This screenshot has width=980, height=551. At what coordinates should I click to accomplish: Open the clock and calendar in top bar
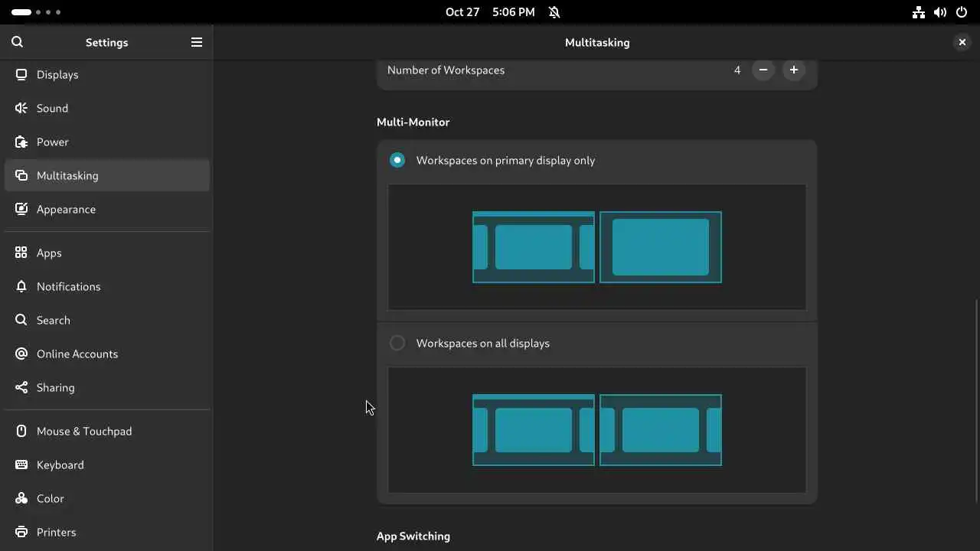[x=490, y=12]
